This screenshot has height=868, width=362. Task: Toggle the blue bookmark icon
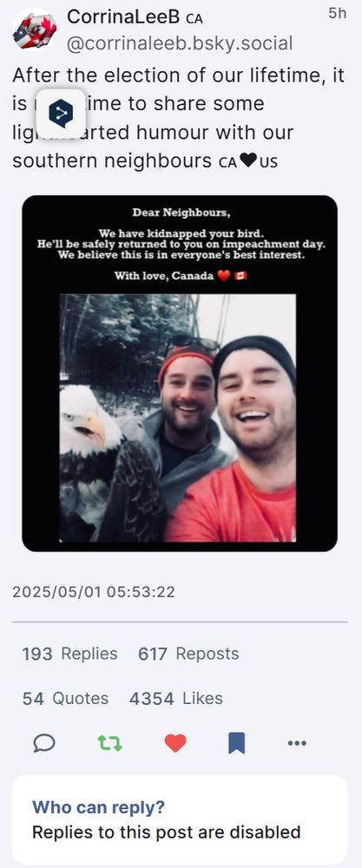[x=236, y=743]
